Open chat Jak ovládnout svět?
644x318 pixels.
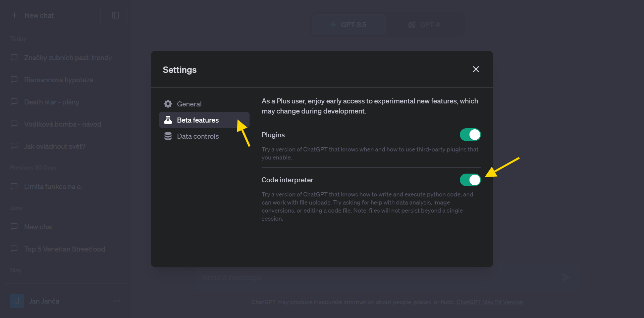[65, 146]
